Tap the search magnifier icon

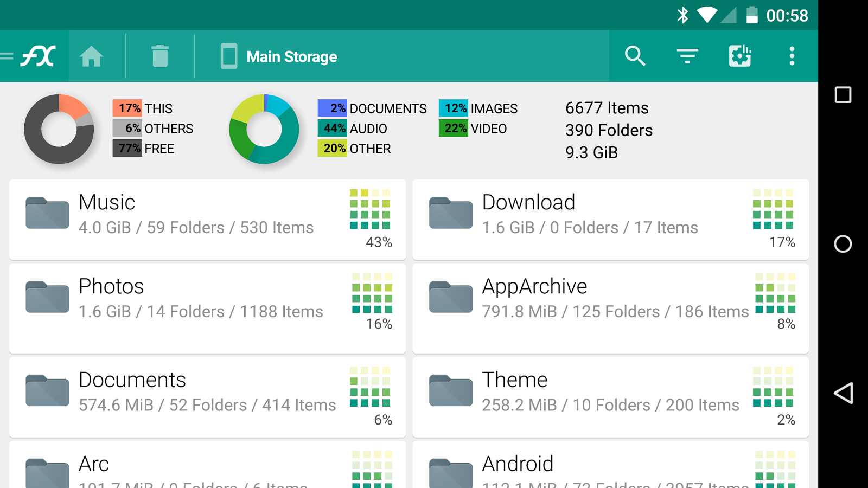(635, 56)
